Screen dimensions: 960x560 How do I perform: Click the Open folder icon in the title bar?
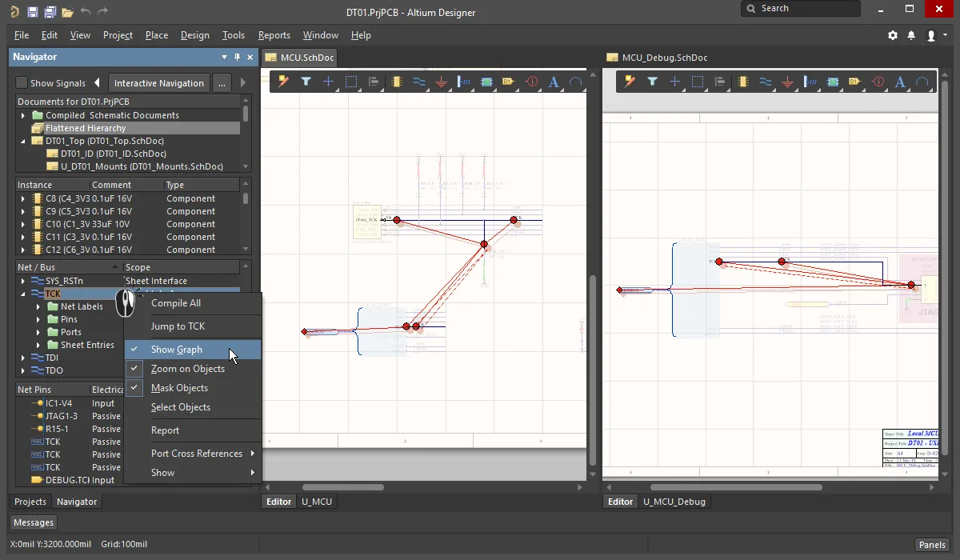(68, 12)
